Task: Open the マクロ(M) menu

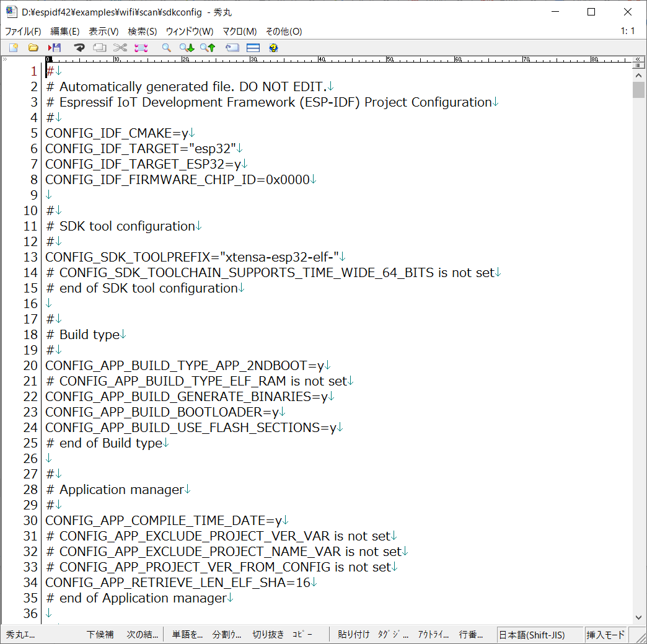Action: [x=240, y=32]
